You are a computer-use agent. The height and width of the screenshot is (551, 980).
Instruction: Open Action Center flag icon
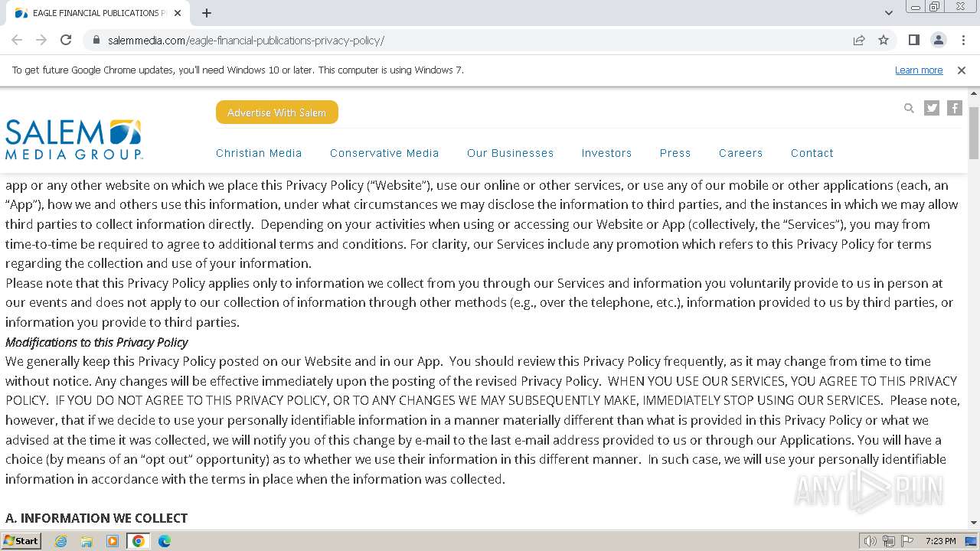[x=907, y=541]
